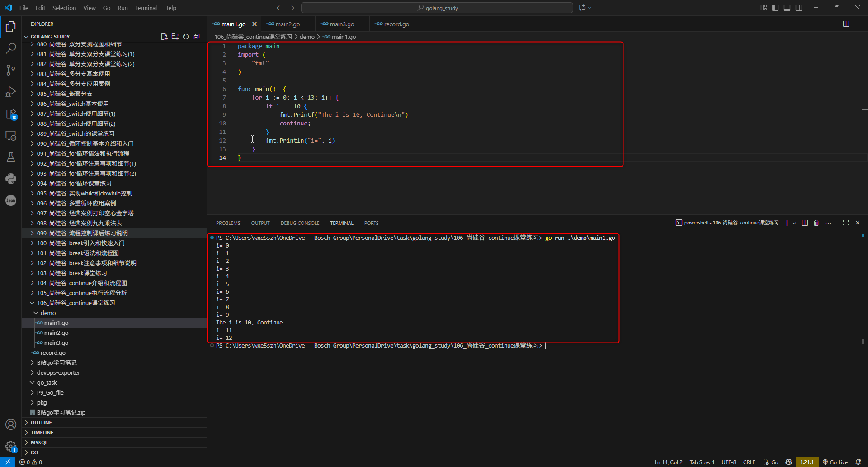Viewport: 868px width, 467px height.
Task: Open the Help menu
Action: (x=170, y=8)
